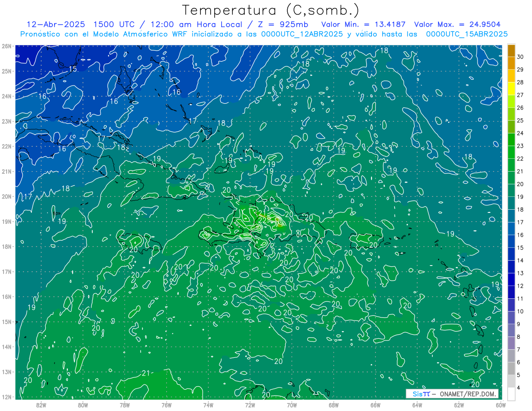Pick the yellow swatch between 27 and 28
Screen dimensions: 532x411
[511, 89]
